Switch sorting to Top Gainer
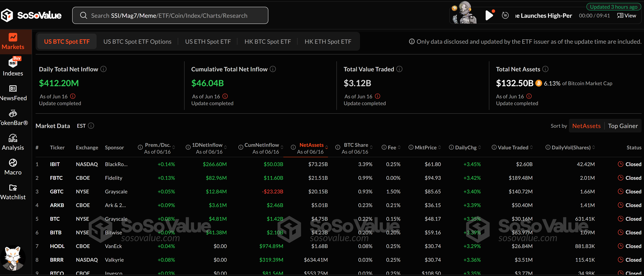The height and width of the screenshot is (276, 644). [x=623, y=126]
